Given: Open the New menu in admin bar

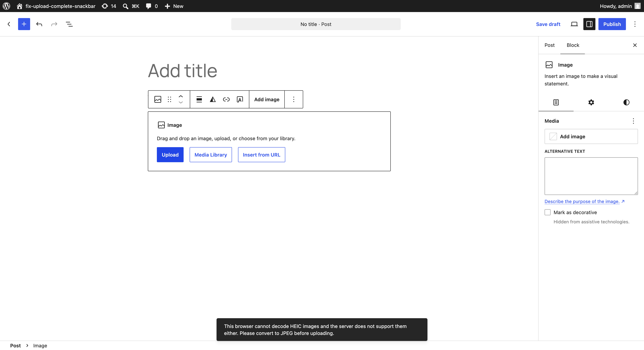Looking at the screenshot, I should pos(174,6).
